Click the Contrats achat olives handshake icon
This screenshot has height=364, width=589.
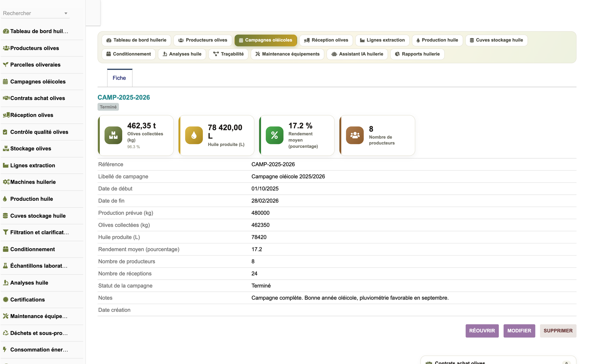pyautogui.click(x=6, y=98)
